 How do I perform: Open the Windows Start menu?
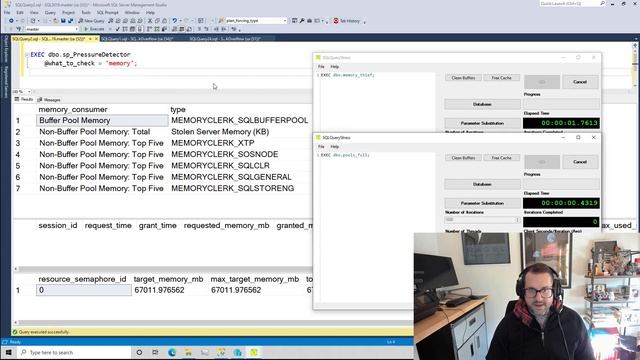8,352
